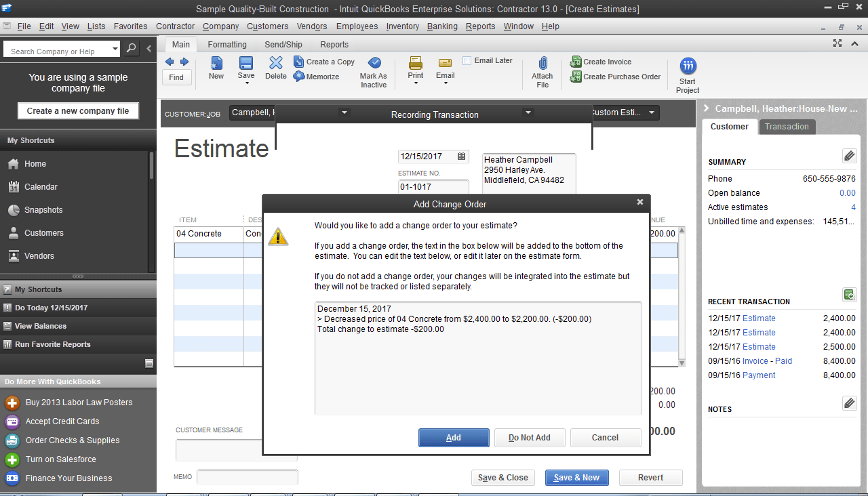Click Finance Your Business
This screenshot has height=496, width=868.
pos(68,478)
